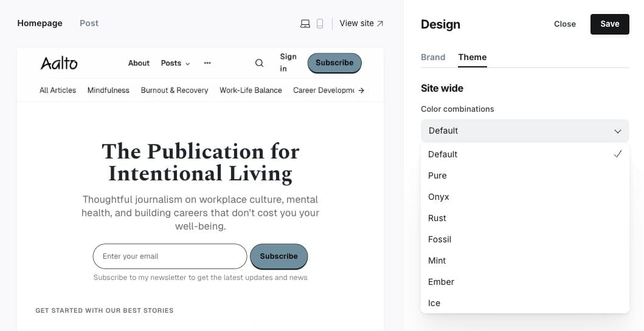Save the design changes
Viewport: 644px width, 331px height.
tap(609, 24)
